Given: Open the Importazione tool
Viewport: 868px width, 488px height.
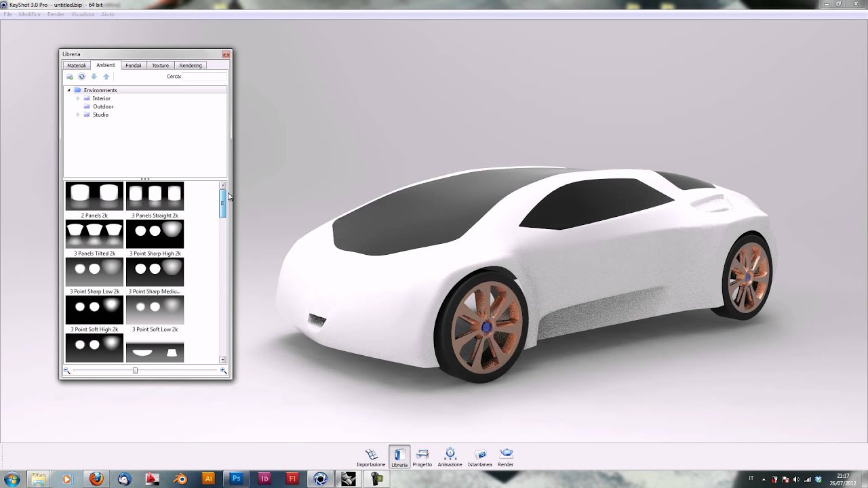Looking at the screenshot, I should 371,457.
